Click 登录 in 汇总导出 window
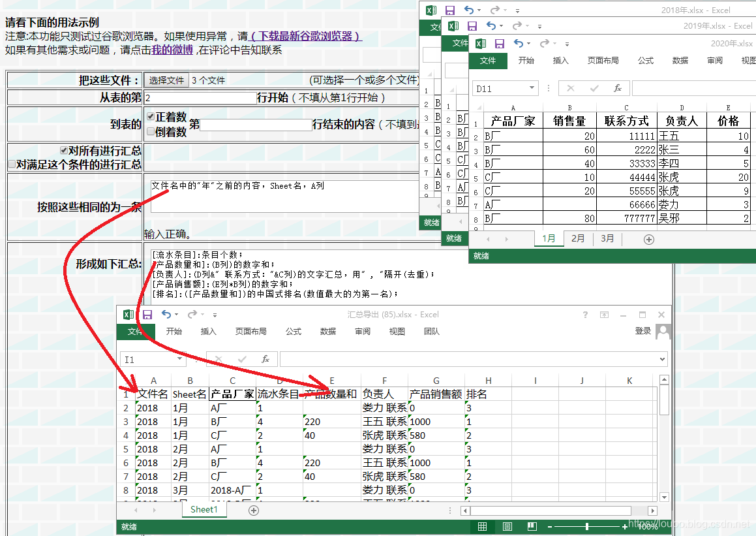The height and width of the screenshot is (536, 756). click(643, 331)
